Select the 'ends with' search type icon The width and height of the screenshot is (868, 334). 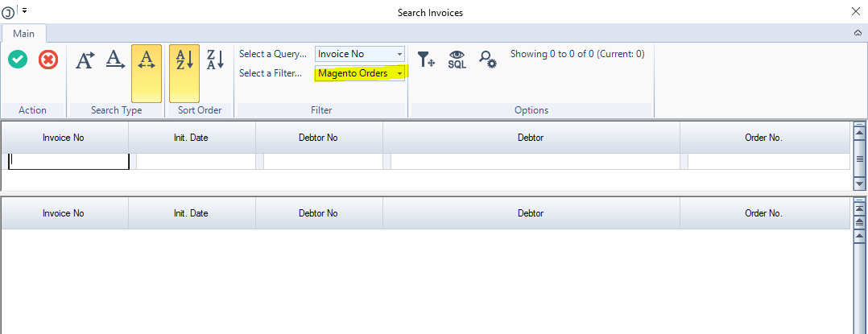pos(116,60)
